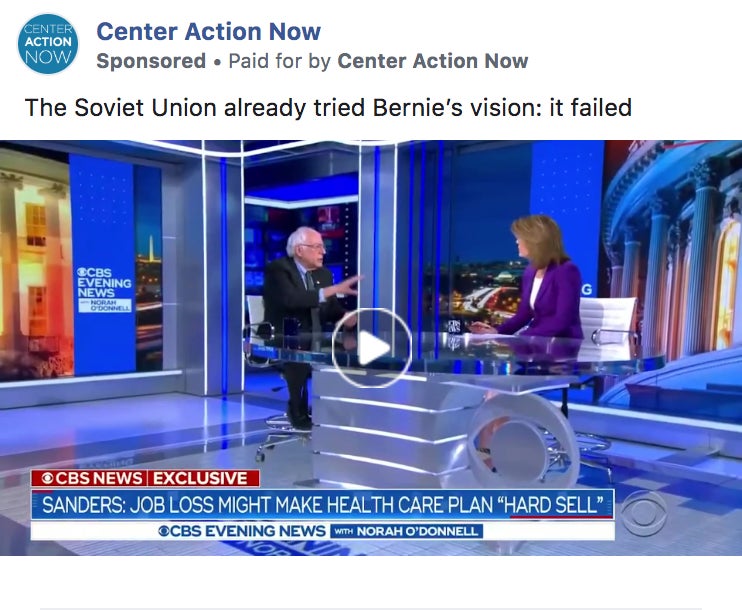This screenshot has width=742, height=610.
Task: Click the 'Sanders: Job loss' headline chyron
Action: [323, 504]
